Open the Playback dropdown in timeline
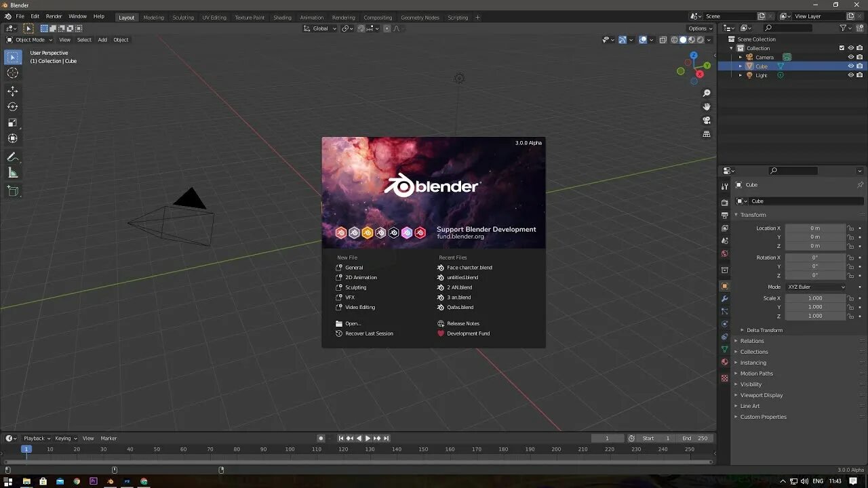868x488 pixels. point(37,439)
